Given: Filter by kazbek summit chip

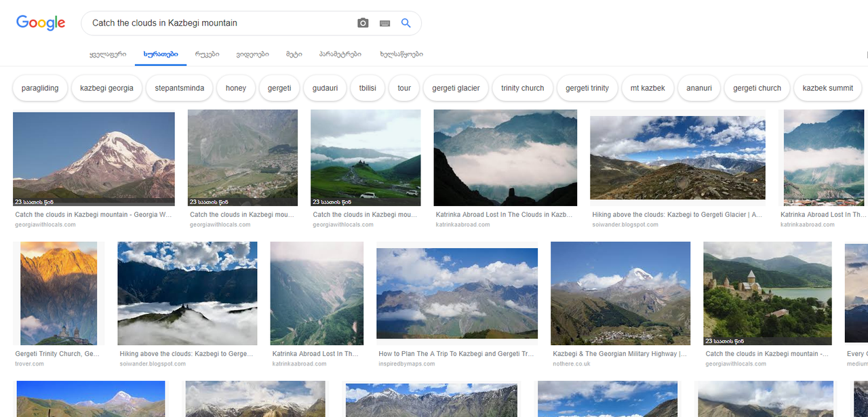Looking at the screenshot, I should 827,88.
